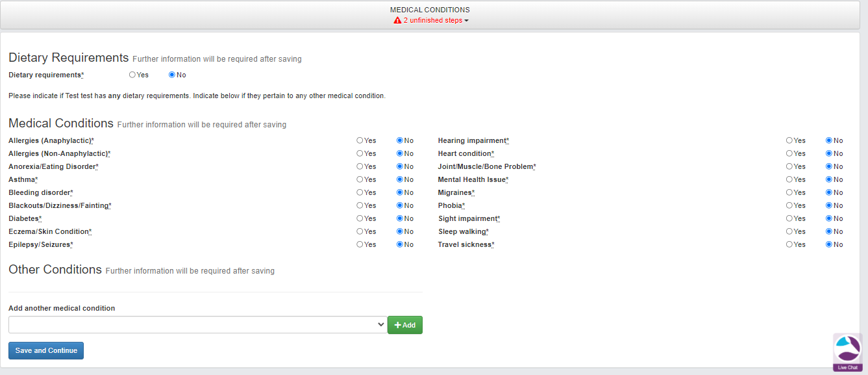Expand the 2 unfinished steps dropdown

pos(432,21)
